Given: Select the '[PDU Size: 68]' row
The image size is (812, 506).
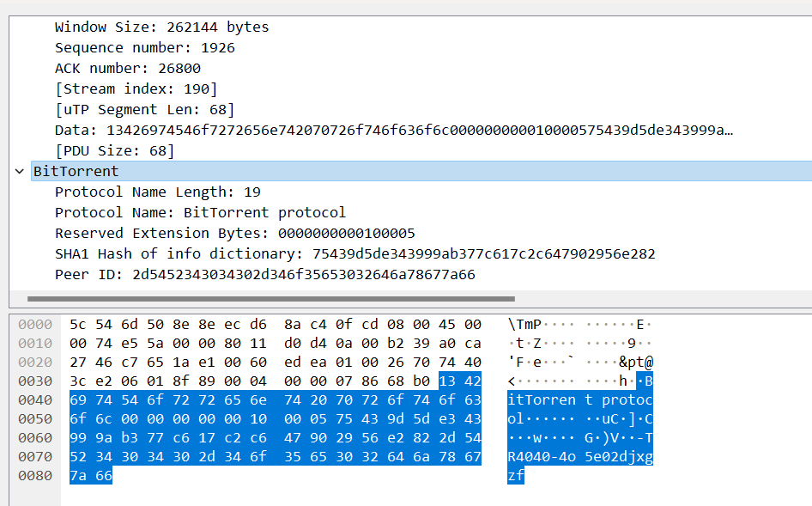Looking at the screenshot, I should 115,151.
